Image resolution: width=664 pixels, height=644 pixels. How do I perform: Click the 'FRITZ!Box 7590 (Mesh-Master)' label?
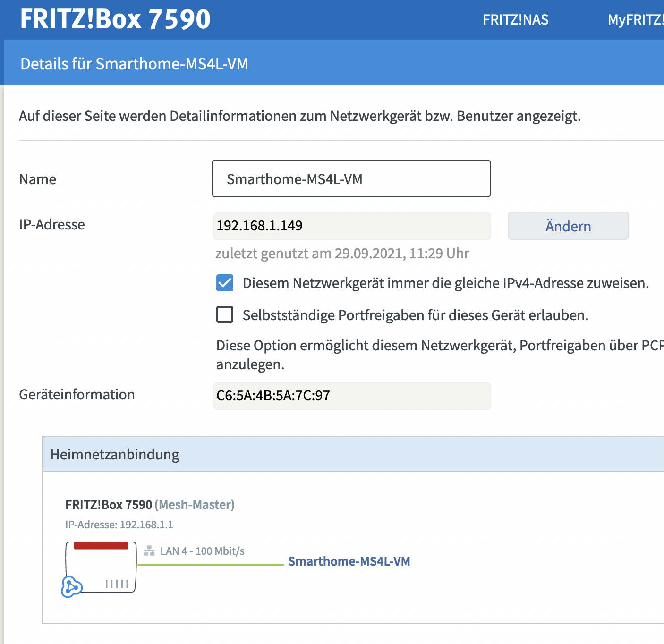pos(150,505)
